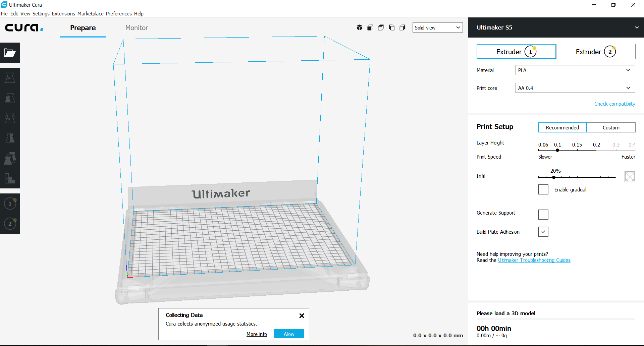The image size is (644, 346).
Task: Switch to the front view icon
Action: pos(370,27)
